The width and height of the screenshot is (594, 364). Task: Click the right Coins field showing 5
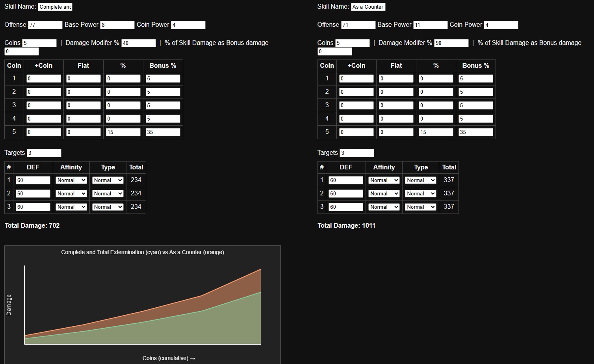click(x=353, y=43)
